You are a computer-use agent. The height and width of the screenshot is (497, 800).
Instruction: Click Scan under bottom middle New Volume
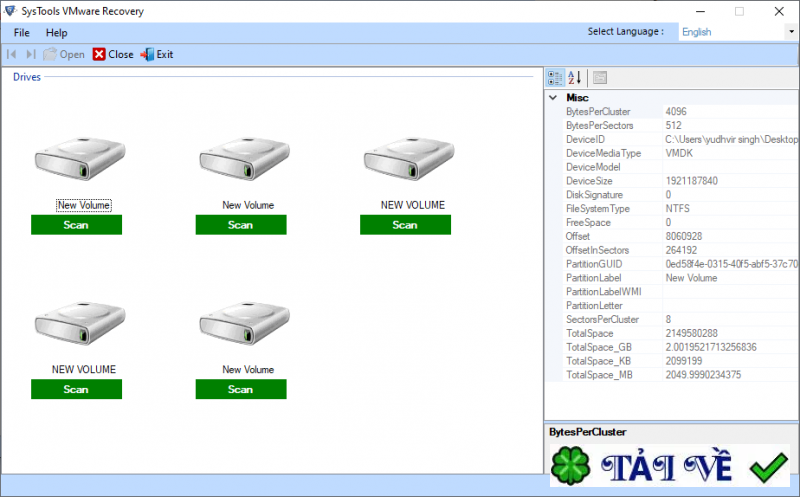pyautogui.click(x=241, y=389)
